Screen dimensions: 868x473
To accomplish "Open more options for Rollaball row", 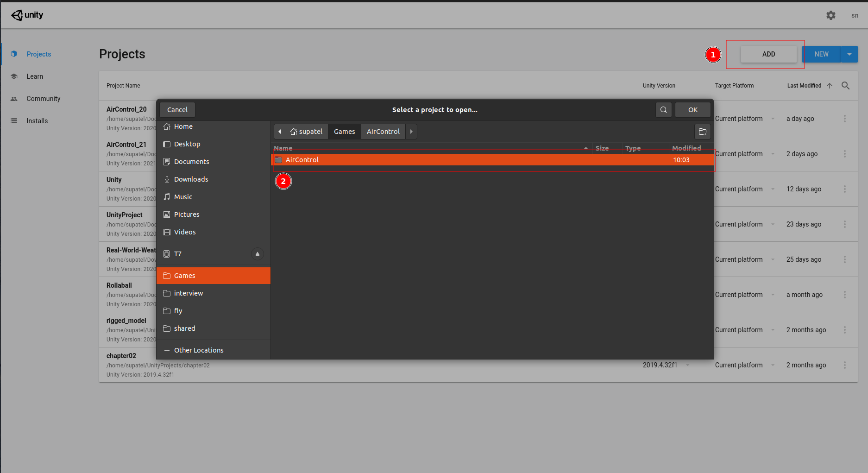I will (845, 295).
